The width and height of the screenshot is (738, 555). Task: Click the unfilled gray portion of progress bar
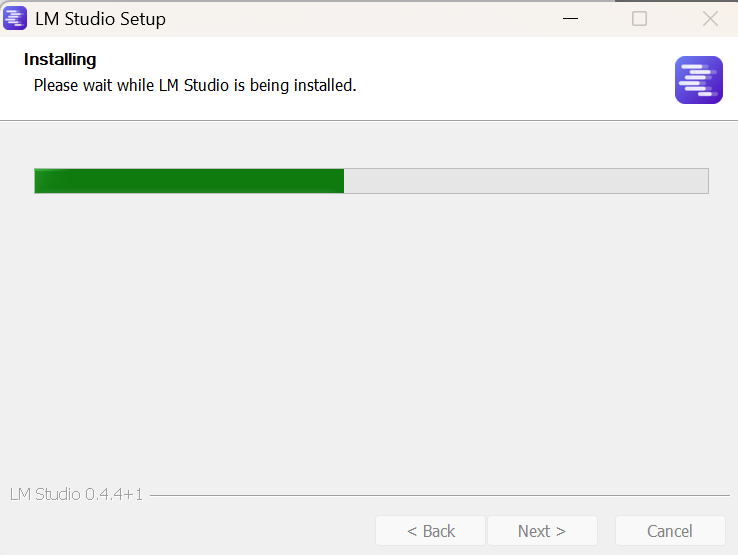526,181
